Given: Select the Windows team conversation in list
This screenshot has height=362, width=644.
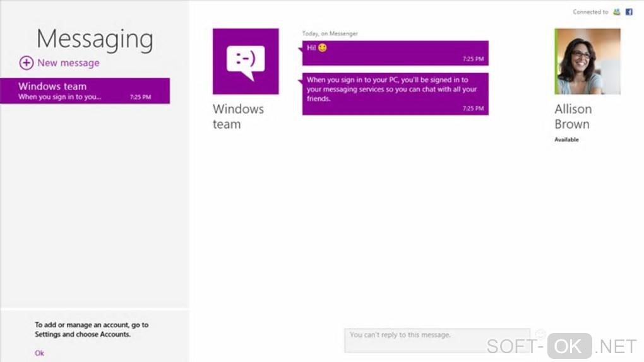Looking at the screenshot, I should (x=85, y=91).
